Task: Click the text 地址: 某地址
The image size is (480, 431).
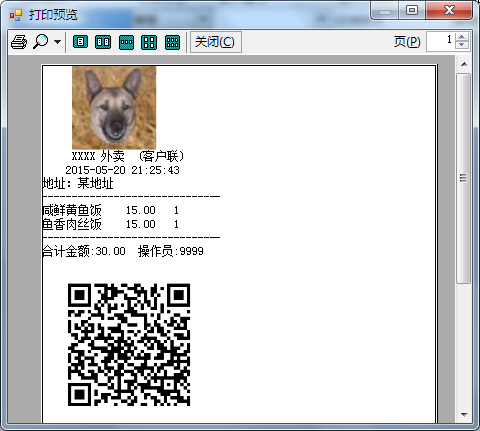Action: point(78,183)
